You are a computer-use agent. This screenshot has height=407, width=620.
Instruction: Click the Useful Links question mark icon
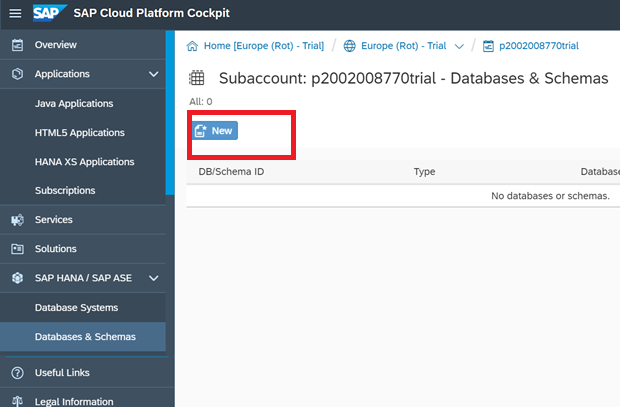coord(17,373)
